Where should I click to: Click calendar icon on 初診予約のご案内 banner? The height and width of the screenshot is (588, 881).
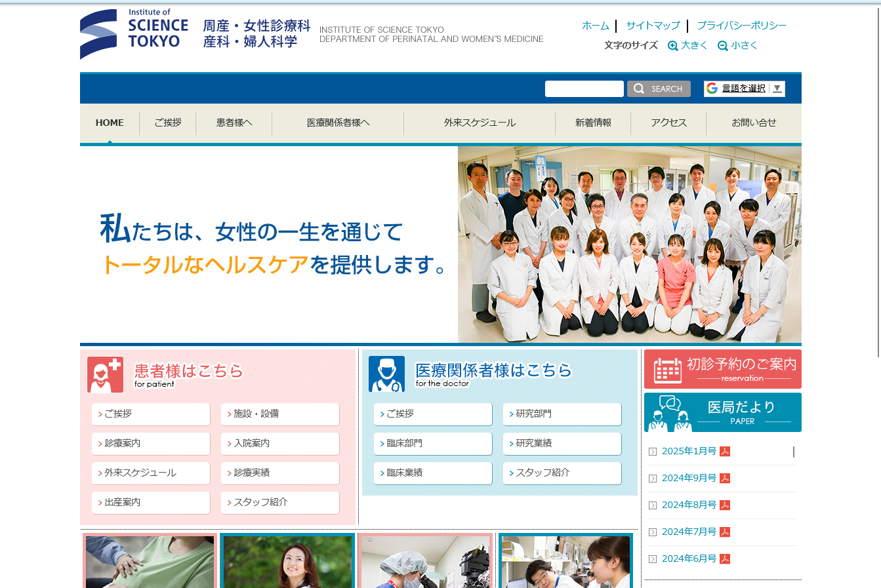point(667,370)
